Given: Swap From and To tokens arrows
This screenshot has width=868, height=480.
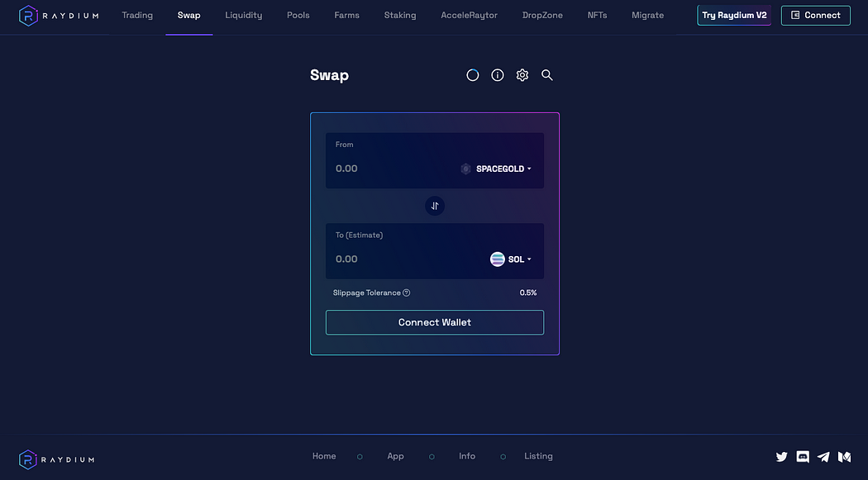Looking at the screenshot, I should point(435,206).
